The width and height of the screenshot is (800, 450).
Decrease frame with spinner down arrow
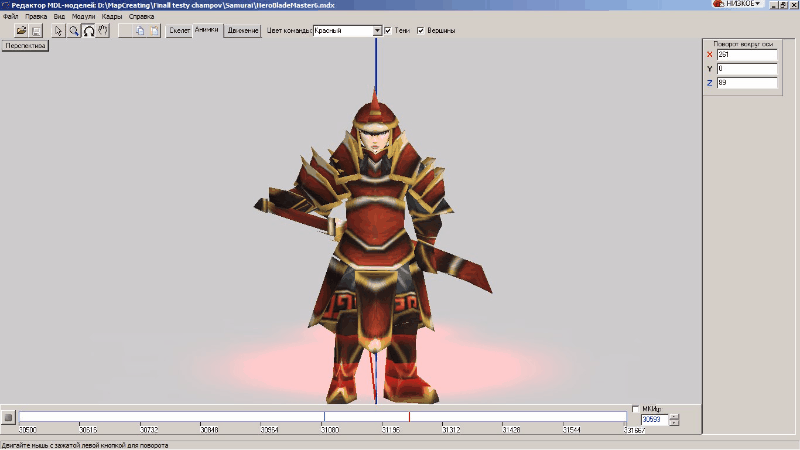click(x=674, y=422)
